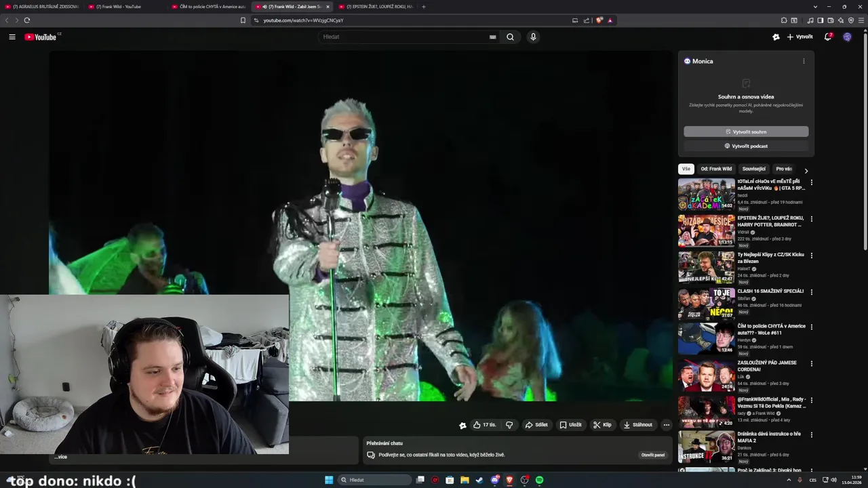868x488 pixels.
Task: Go back with the browser back arrow
Action: pyautogui.click(x=7, y=20)
